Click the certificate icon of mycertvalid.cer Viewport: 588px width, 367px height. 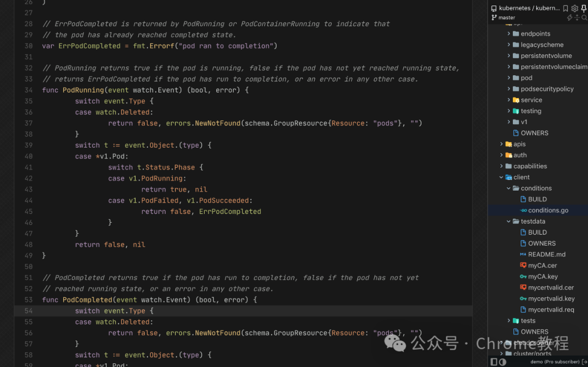point(523,288)
